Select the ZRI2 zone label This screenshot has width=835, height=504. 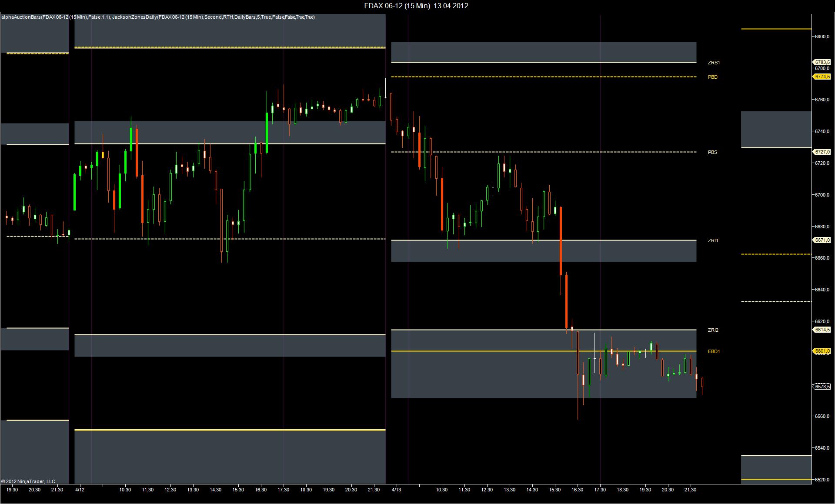point(713,330)
